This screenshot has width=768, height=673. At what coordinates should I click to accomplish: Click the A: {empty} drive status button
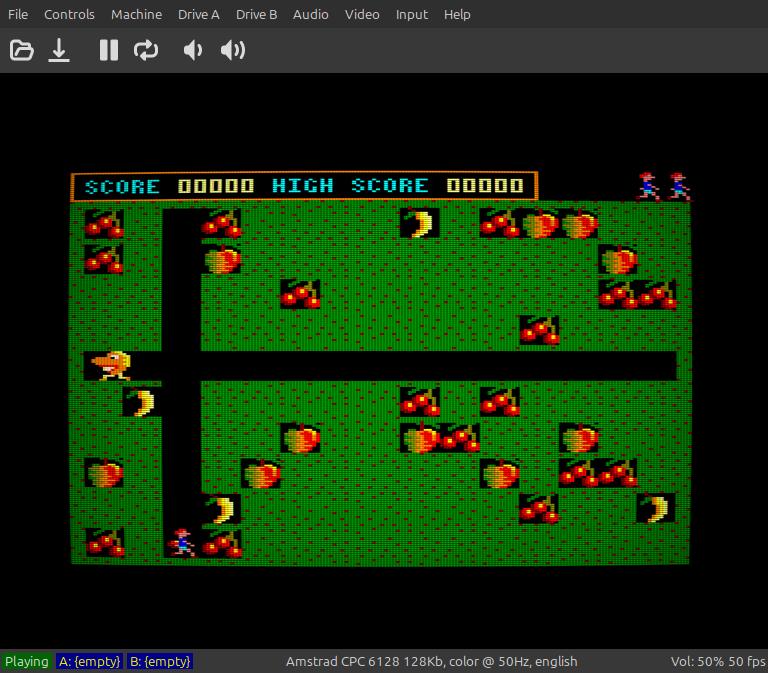point(89,661)
